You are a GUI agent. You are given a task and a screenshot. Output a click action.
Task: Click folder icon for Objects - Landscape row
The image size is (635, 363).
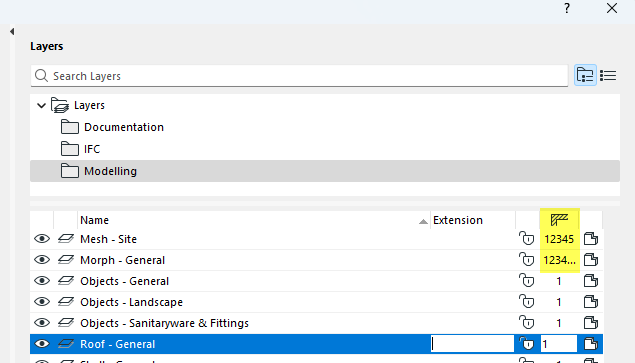coord(591,302)
